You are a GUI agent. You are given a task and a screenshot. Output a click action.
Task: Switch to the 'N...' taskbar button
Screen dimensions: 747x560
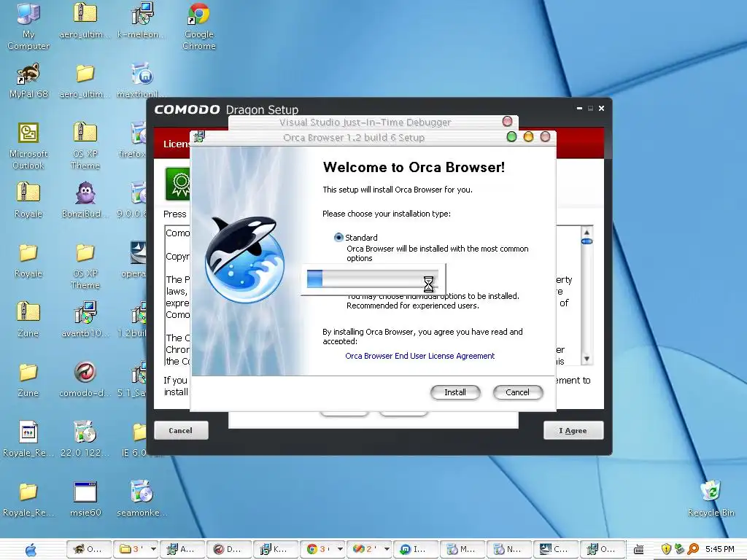(508, 549)
